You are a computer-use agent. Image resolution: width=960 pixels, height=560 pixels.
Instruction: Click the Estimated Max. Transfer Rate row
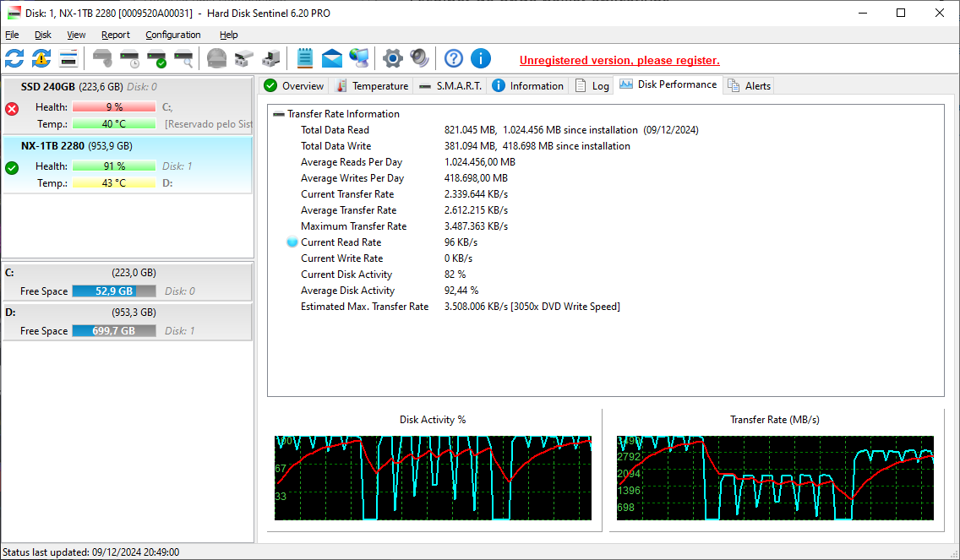coord(461,307)
